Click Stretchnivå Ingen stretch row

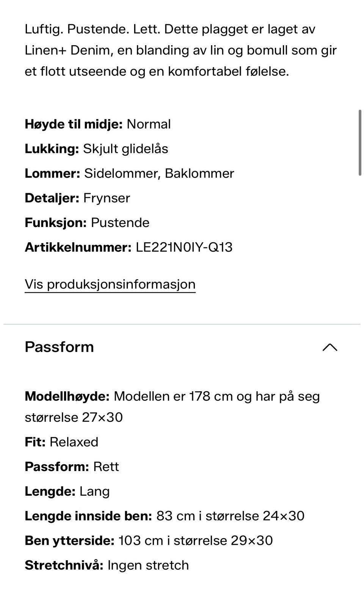tap(107, 566)
